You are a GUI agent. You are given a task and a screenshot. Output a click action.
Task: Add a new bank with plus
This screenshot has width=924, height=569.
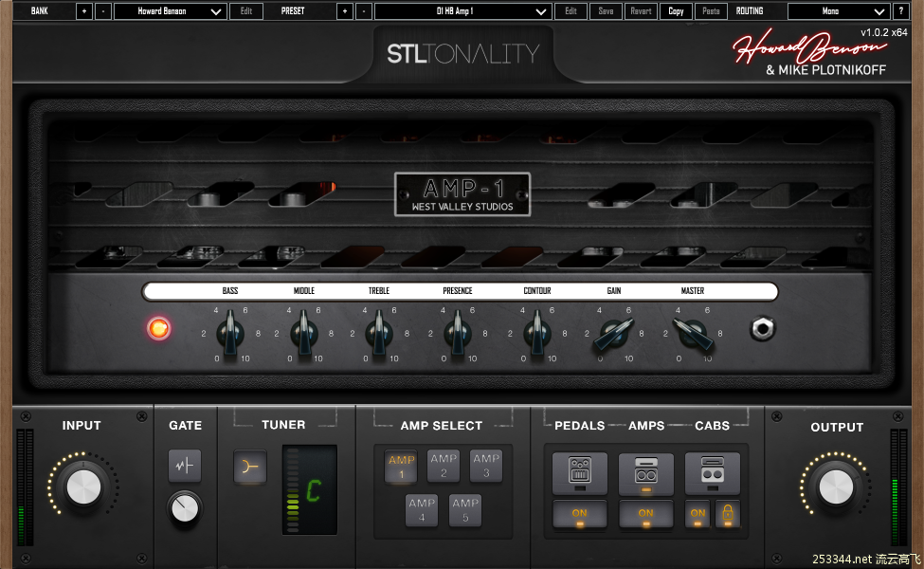(84, 11)
